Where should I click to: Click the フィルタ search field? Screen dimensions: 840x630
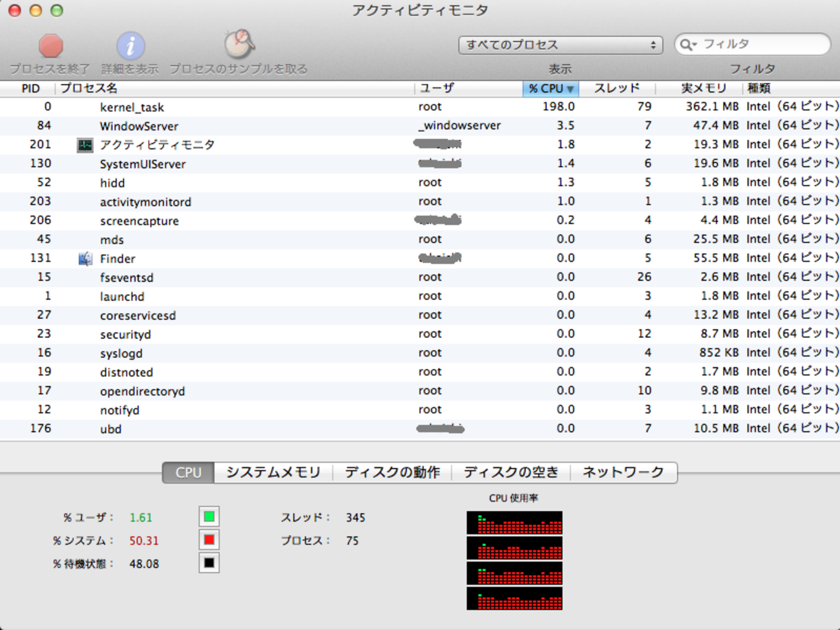pos(752,44)
